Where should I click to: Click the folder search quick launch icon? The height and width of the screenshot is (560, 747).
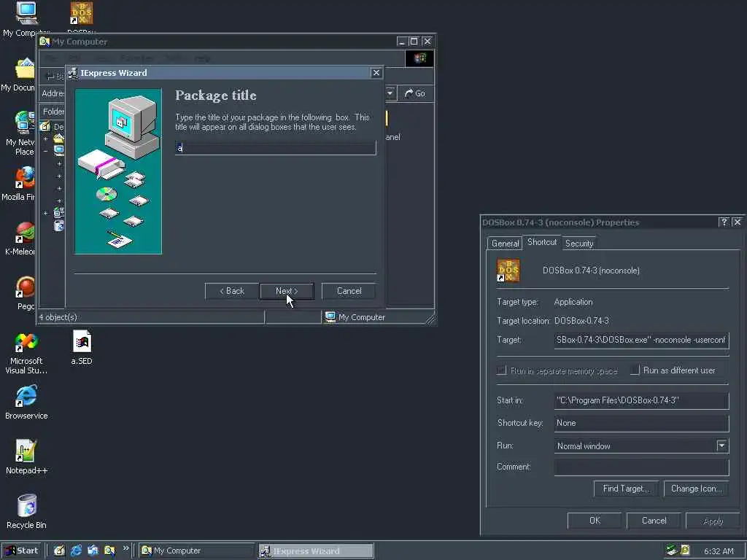[109, 551]
